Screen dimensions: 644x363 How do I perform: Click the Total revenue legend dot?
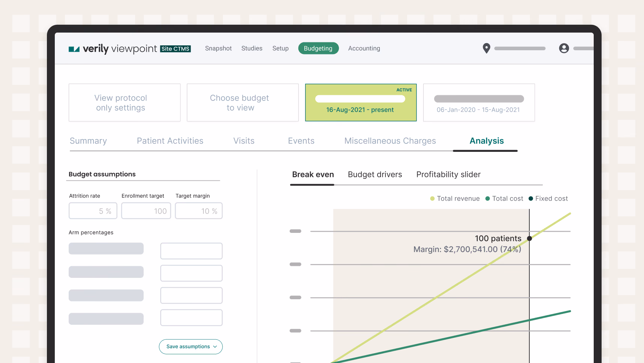(x=432, y=199)
